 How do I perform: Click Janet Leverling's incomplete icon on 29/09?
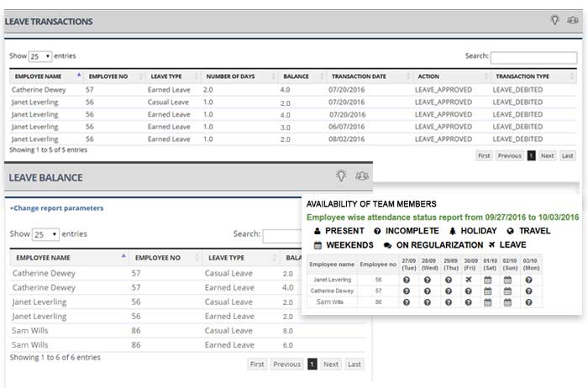[449, 280]
